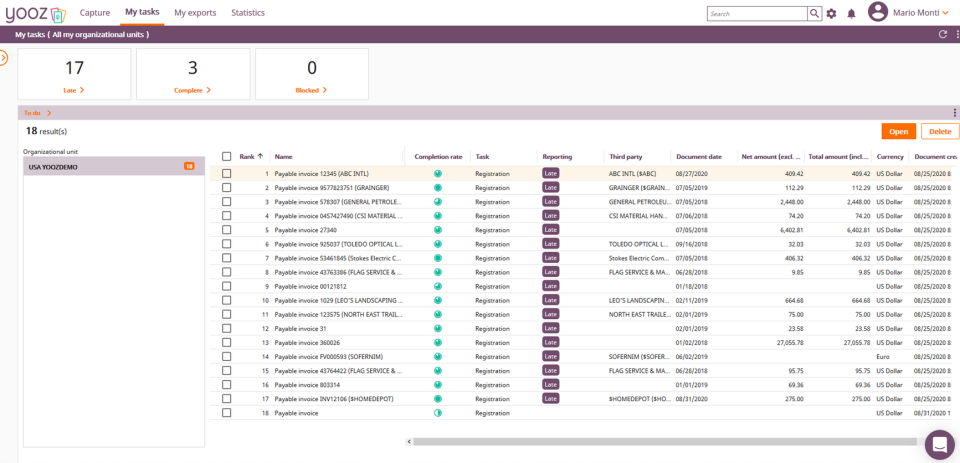This screenshot has width=960, height=463.
Task: Open notifications bell icon
Action: [x=851, y=13]
